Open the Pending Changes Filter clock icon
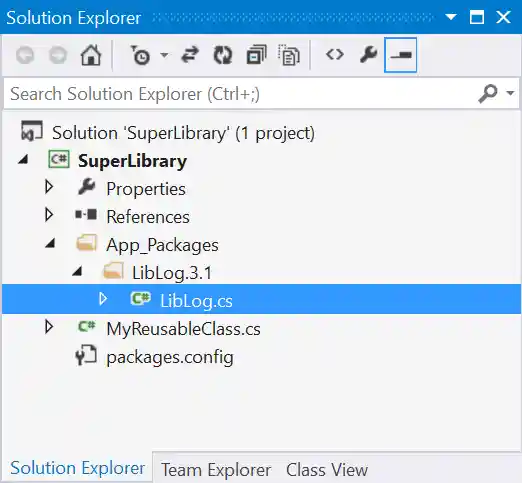The image size is (522, 483). [x=140, y=55]
